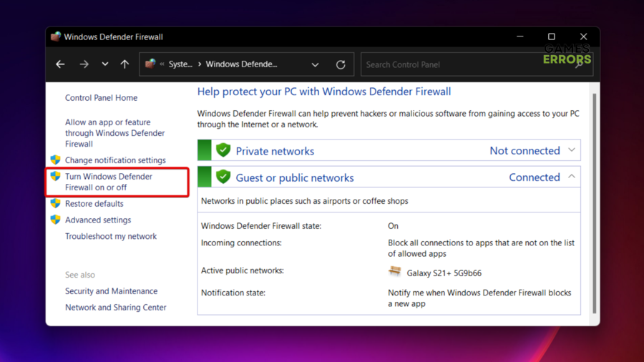Click Allow an app or feature through Firewall
Image resolution: width=644 pixels, height=362 pixels.
tap(114, 133)
